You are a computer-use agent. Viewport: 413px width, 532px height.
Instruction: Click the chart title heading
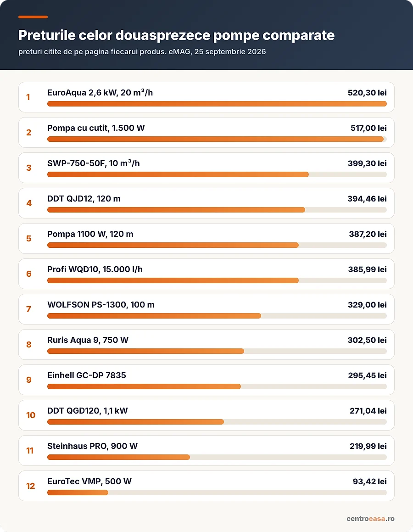pyautogui.click(x=176, y=35)
